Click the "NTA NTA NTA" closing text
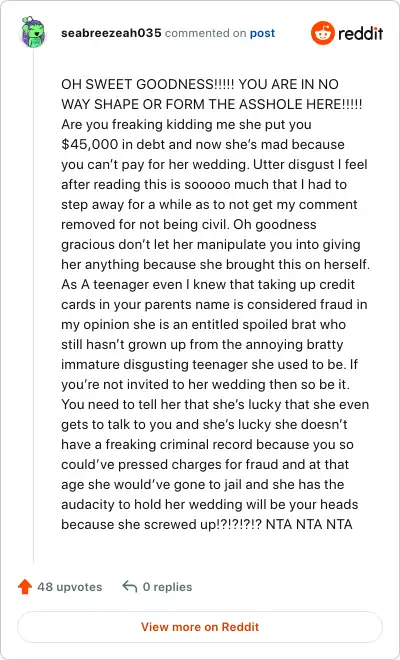The image size is (400, 660). click(x=309, y=524)
